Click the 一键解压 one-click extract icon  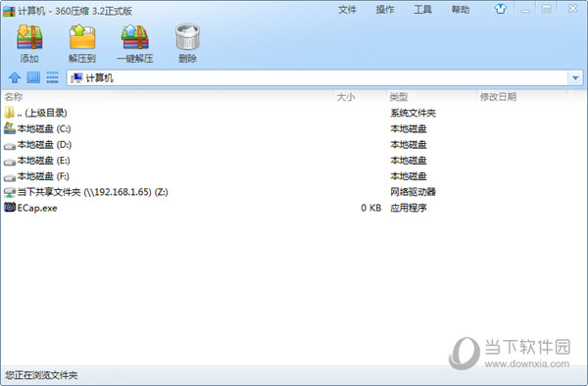135,37
